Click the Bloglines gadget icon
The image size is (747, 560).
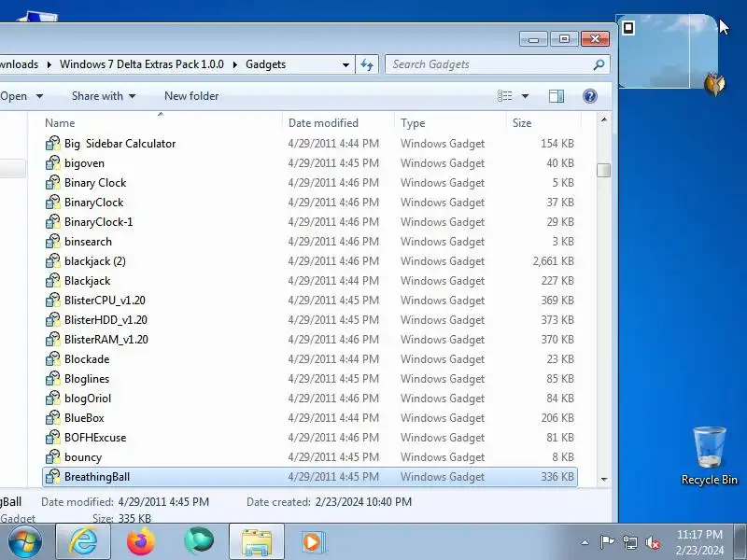[53, 379]
